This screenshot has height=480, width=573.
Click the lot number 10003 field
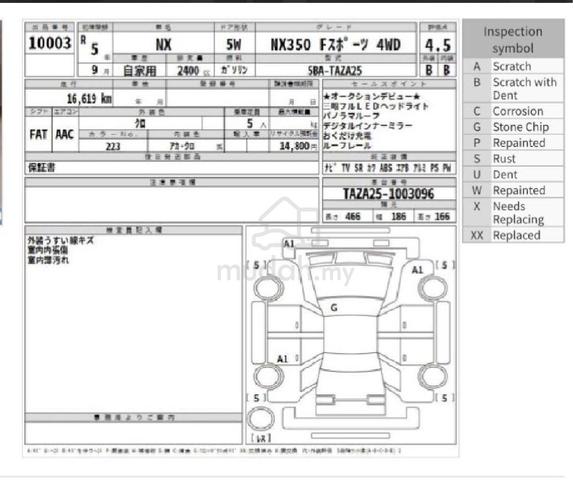coord(50,43)
